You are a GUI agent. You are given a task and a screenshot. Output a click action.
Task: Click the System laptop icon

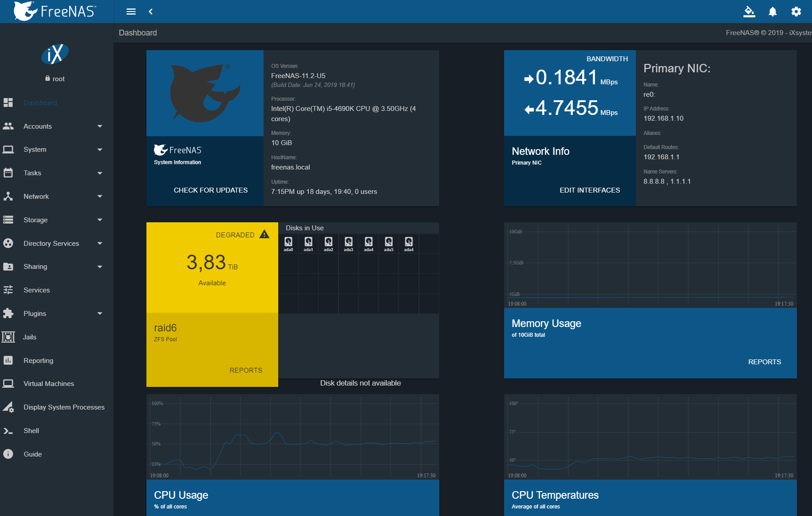[x=8, y=150]
